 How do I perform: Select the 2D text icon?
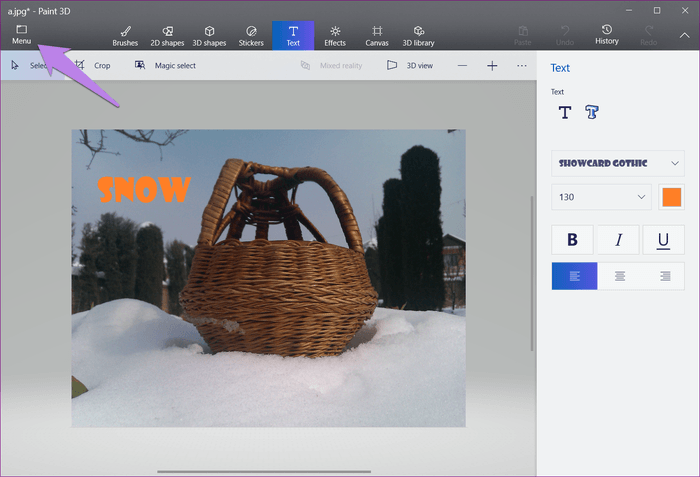565,112
